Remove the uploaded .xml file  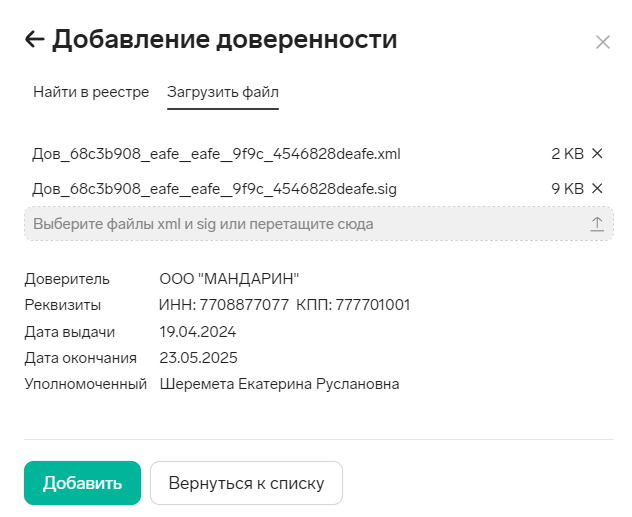(x=597, y=153)
